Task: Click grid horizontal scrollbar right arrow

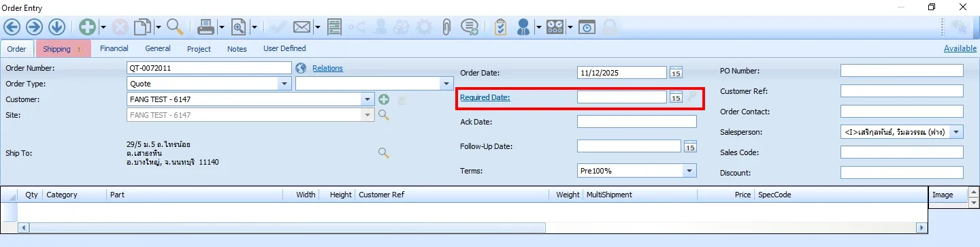Action: pos(921,227)
